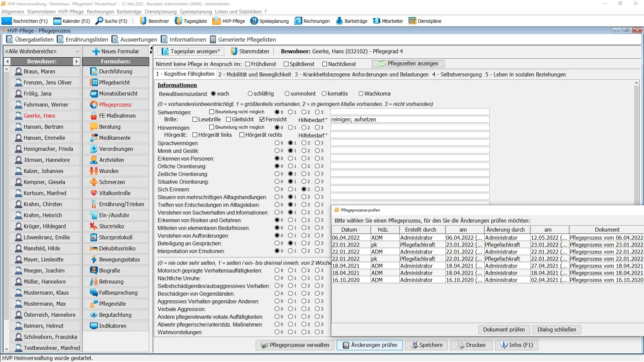644x362 pixels.
Task: Click the Sehvermögen text input field
Action: (410, 112)
